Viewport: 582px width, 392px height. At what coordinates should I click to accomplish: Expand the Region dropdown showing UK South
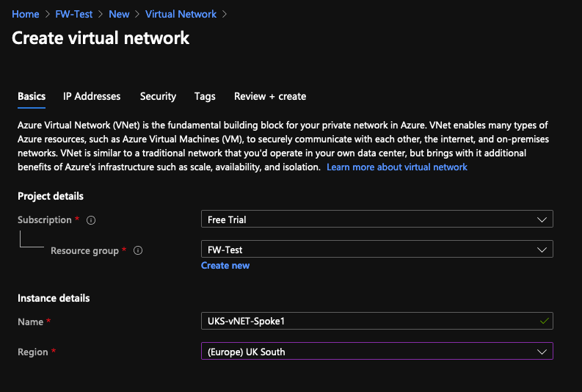pyautogui.click(x=377, y=351)
